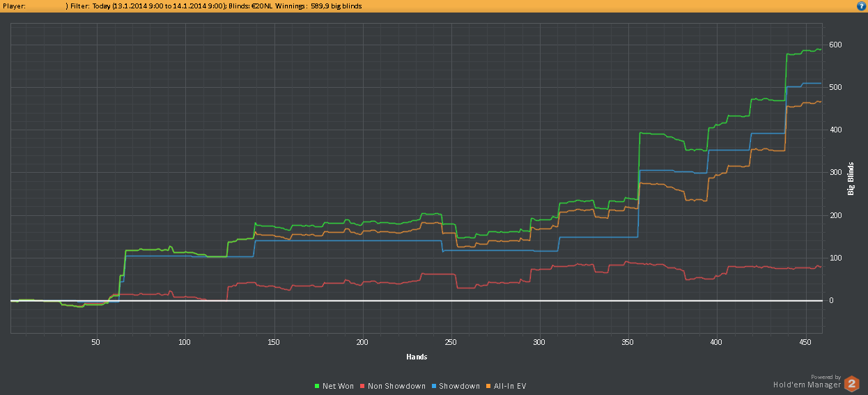Screen dimensions: 868x395
Task: Click the 600 tick on the y-axis
Action: (x=835, y=45)
